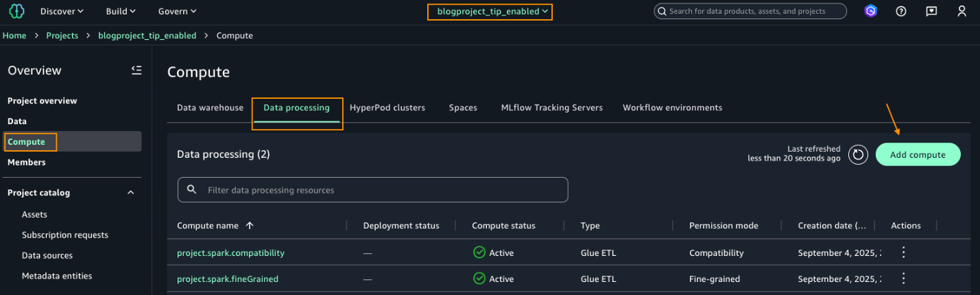
Task: Click the Add compute button
Action: [918, 154]
